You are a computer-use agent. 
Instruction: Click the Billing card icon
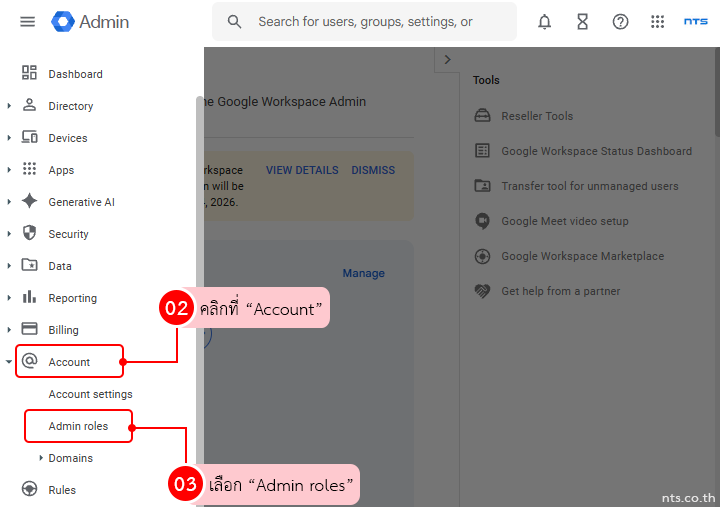29,329
